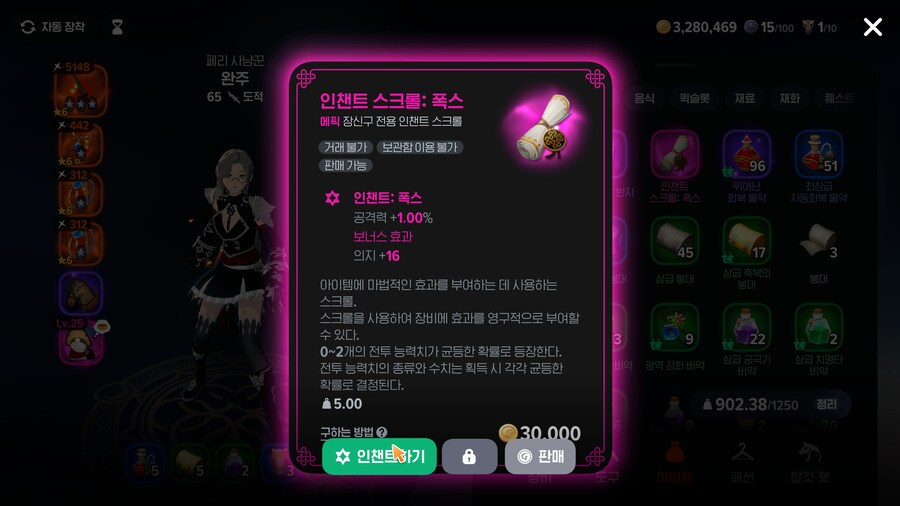
Task: Select weapon slot with 5148 power
Action: [81, 91]
